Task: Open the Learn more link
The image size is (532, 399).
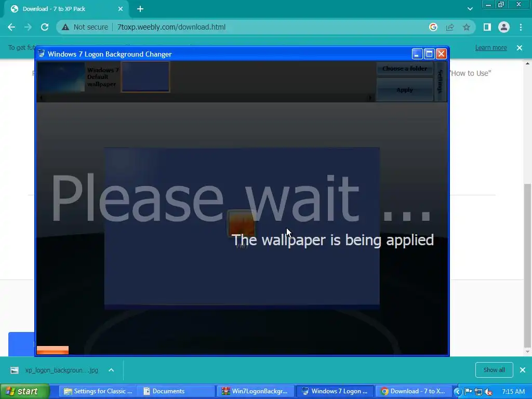Action: click(491, 48)
